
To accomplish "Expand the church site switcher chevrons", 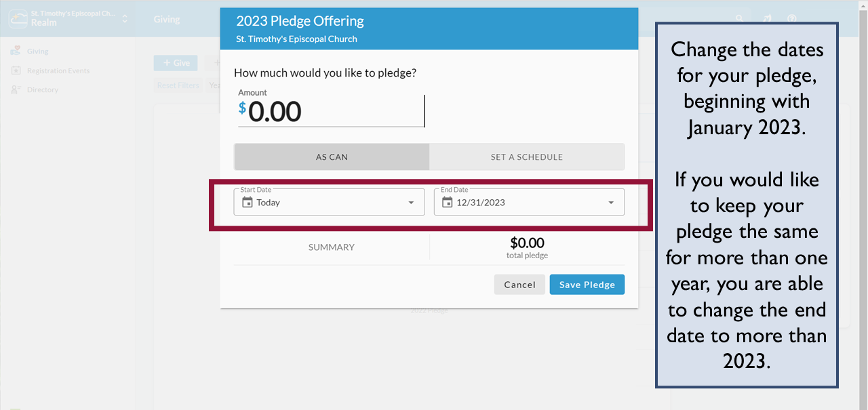I will (125, 19).
